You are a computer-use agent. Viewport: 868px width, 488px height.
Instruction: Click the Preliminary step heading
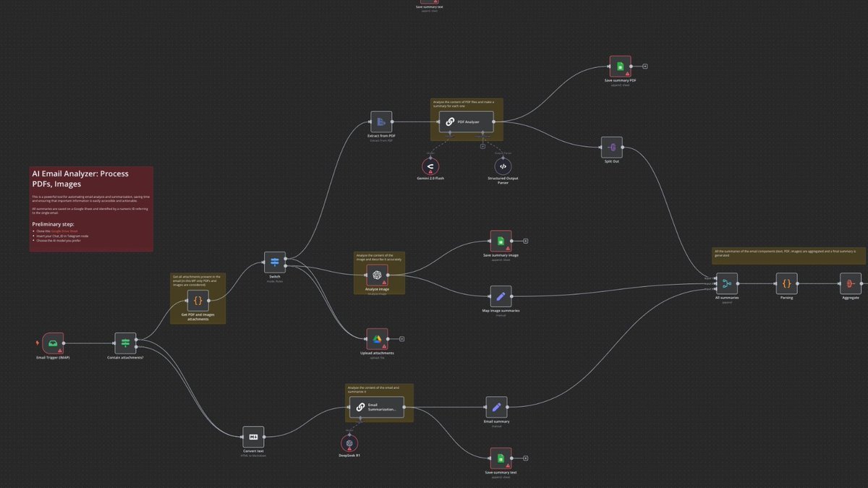pos(54,223)
